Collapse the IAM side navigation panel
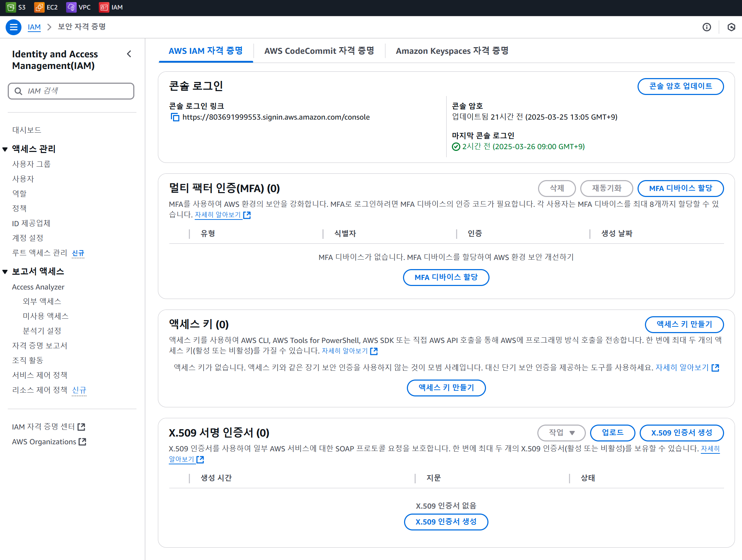742x560 pixels. (x=129, y=54)
